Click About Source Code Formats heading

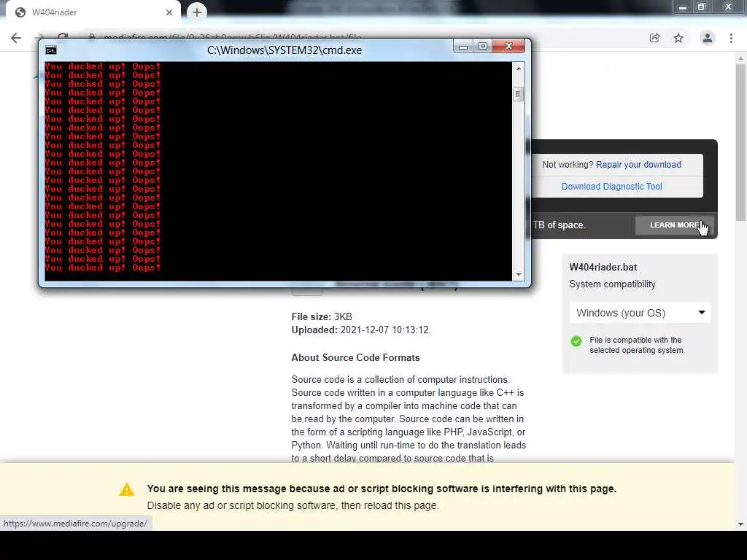(355, 357)
